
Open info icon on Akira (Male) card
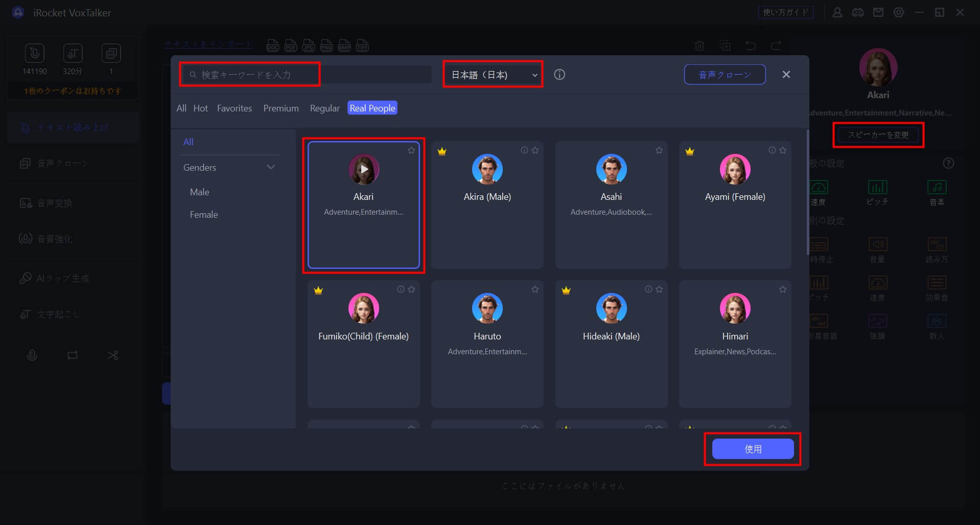coord(524,150)
